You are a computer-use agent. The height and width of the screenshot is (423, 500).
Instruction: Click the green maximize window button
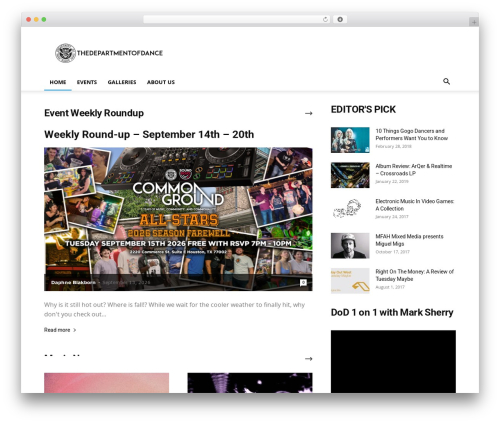coord(44,19)
